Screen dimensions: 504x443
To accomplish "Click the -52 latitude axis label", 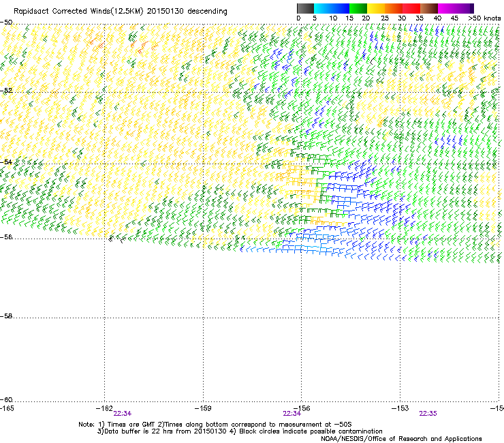I will coord(6,91).
